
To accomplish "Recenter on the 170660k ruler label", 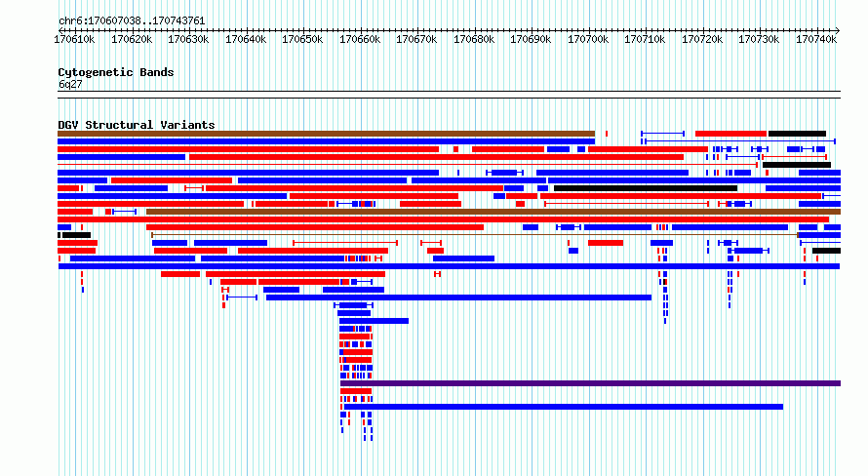I will (x=360, y=39).
